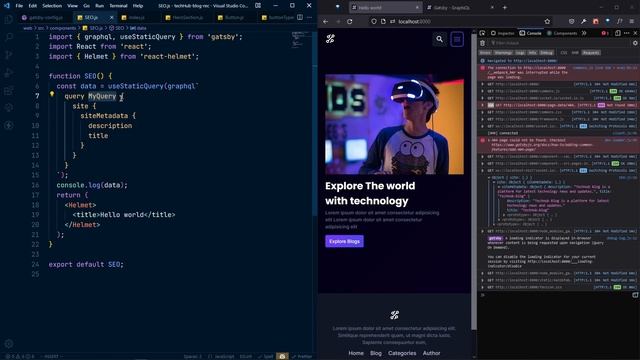Click the console Filter Output field
The image size is (640, 360).
(x=560, y=43)
